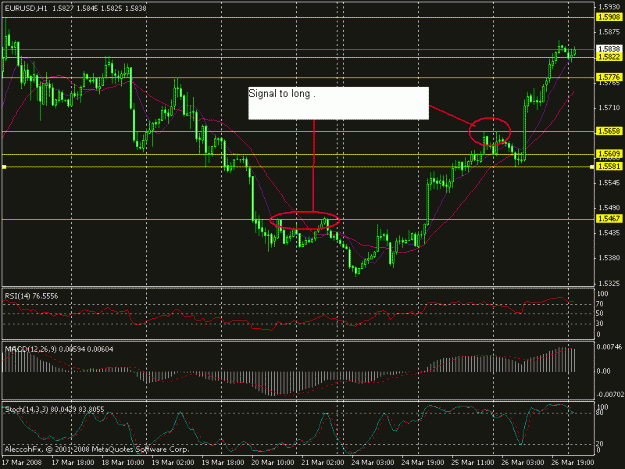Click the 19 Mar 18:00 time label
625x469 pixels.
(x=222, y=463)
